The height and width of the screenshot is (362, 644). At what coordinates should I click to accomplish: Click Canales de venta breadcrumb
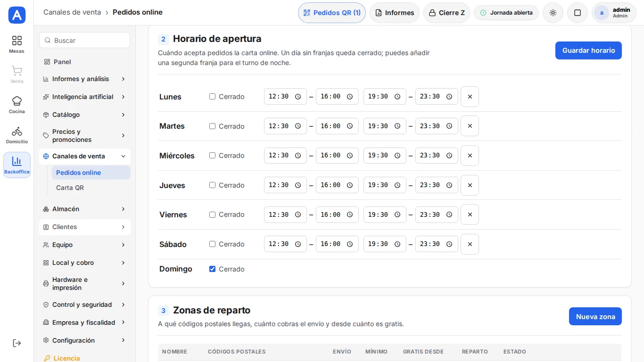(72, 12)
